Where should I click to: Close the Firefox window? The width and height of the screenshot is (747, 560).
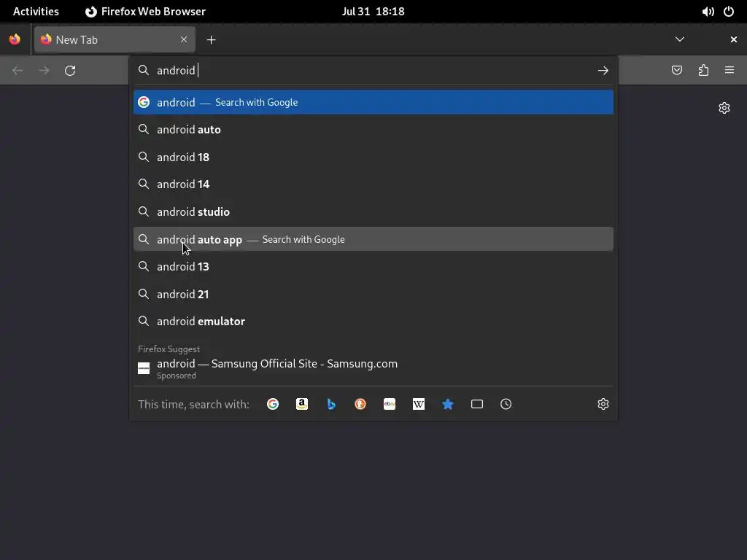coord(734,39)
